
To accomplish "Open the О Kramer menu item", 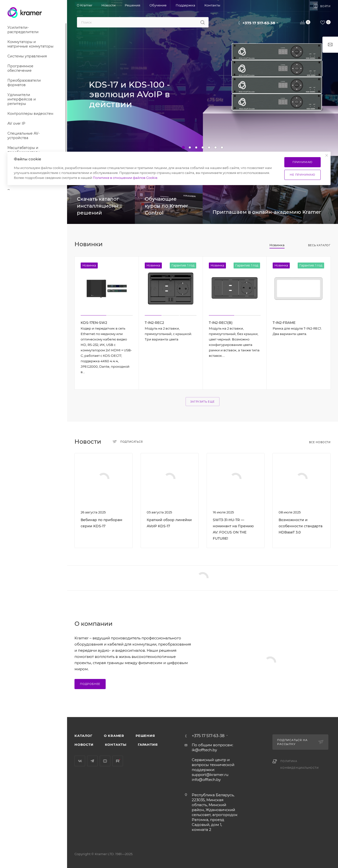I will click(x=84, y=5).
